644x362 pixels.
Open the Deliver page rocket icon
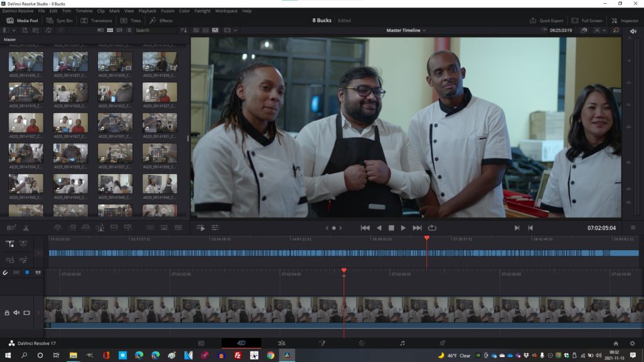[x=442, y=343]
